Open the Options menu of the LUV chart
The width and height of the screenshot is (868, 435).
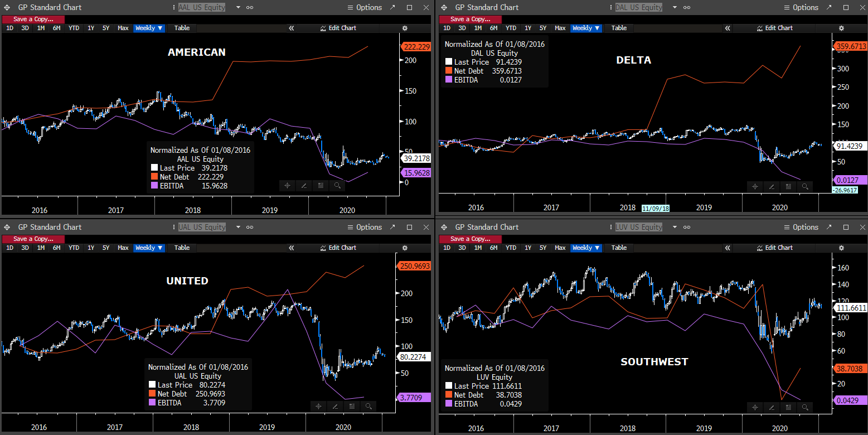point(802,227)
